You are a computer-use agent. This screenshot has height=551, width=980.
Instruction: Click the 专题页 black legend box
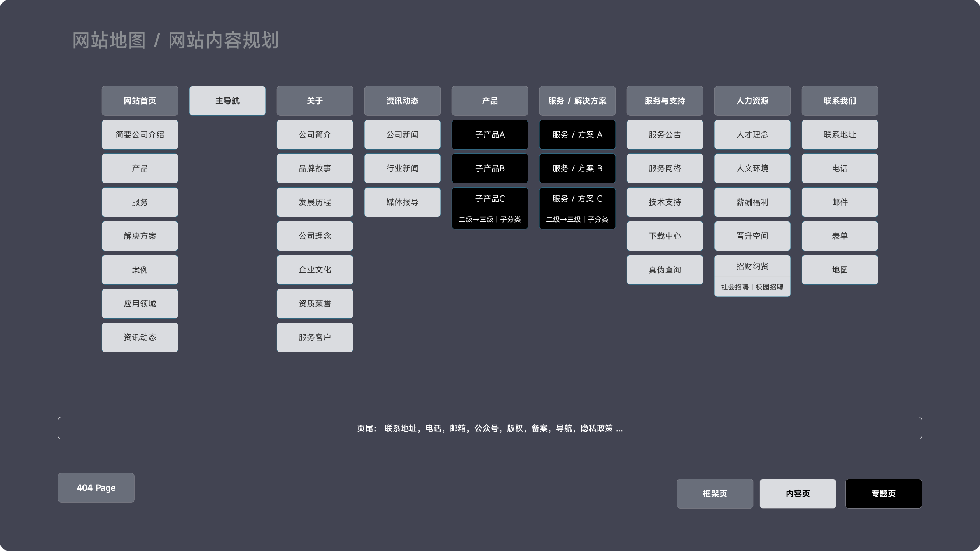[883, 493]
